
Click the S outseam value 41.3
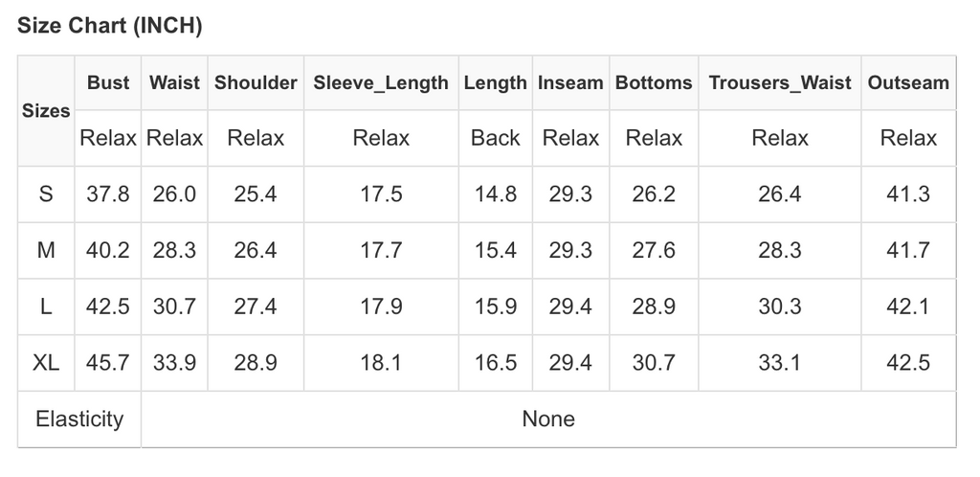tap(908, 194)
